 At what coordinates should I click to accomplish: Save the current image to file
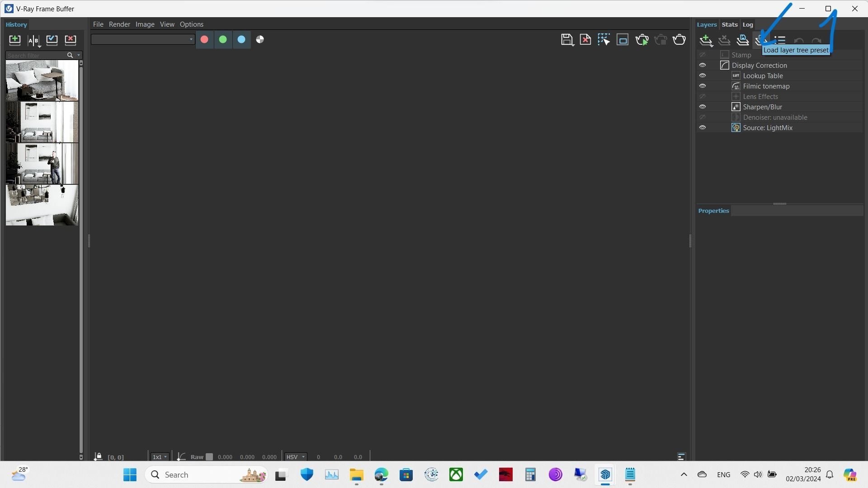click(566, 40)
